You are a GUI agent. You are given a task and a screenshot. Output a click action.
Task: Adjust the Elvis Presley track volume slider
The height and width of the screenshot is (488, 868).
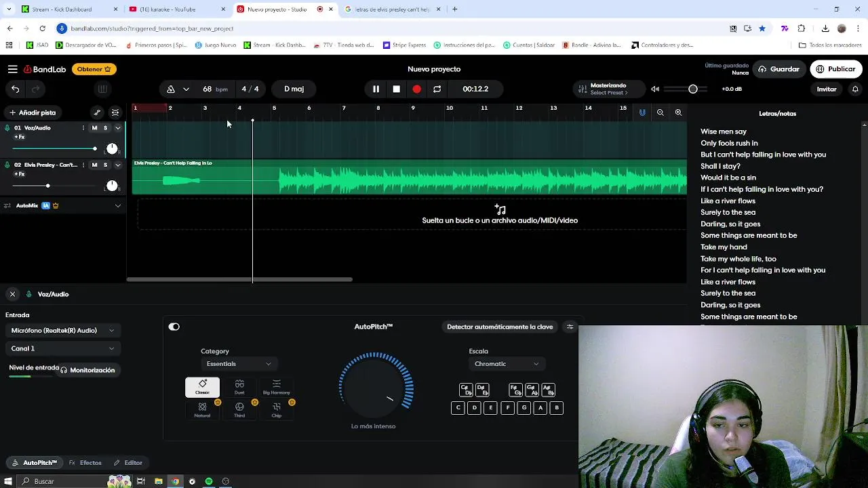[x=54, y=186]
